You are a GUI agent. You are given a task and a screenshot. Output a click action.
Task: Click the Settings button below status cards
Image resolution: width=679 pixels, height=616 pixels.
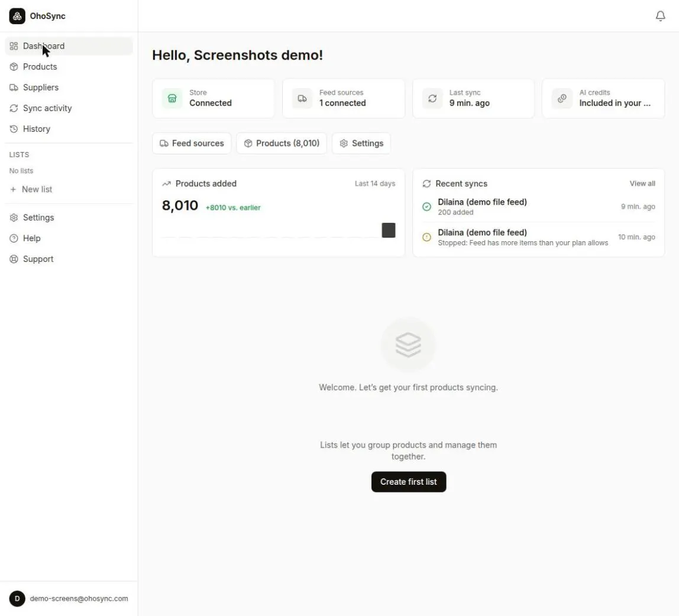click(361, 143)
